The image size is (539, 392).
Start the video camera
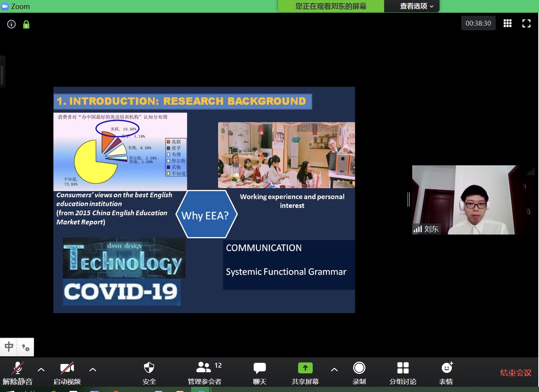[x=67, y=372]
